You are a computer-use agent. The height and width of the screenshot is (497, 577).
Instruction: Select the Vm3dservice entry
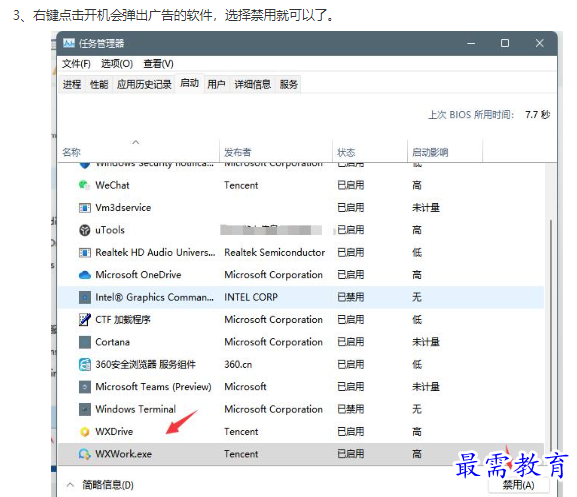click(x=123, y=208)
